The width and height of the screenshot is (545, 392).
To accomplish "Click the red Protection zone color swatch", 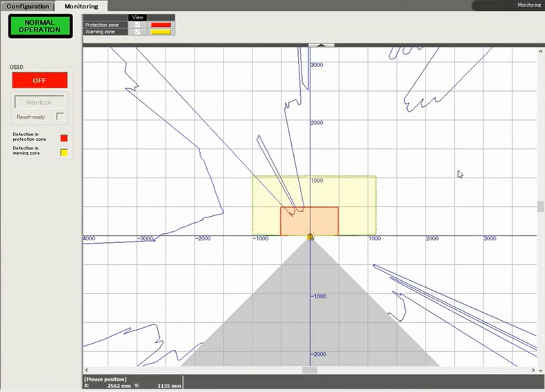I will pos(161,25).
